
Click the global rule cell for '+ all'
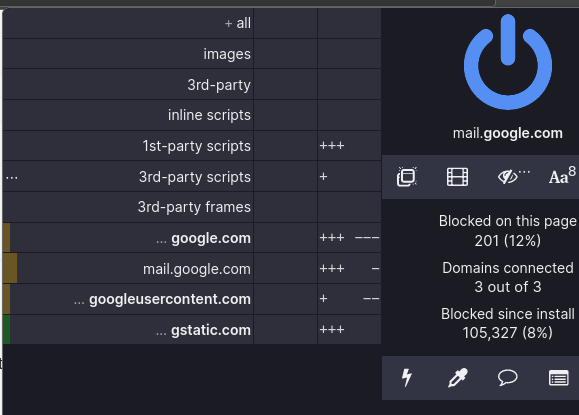285,23
